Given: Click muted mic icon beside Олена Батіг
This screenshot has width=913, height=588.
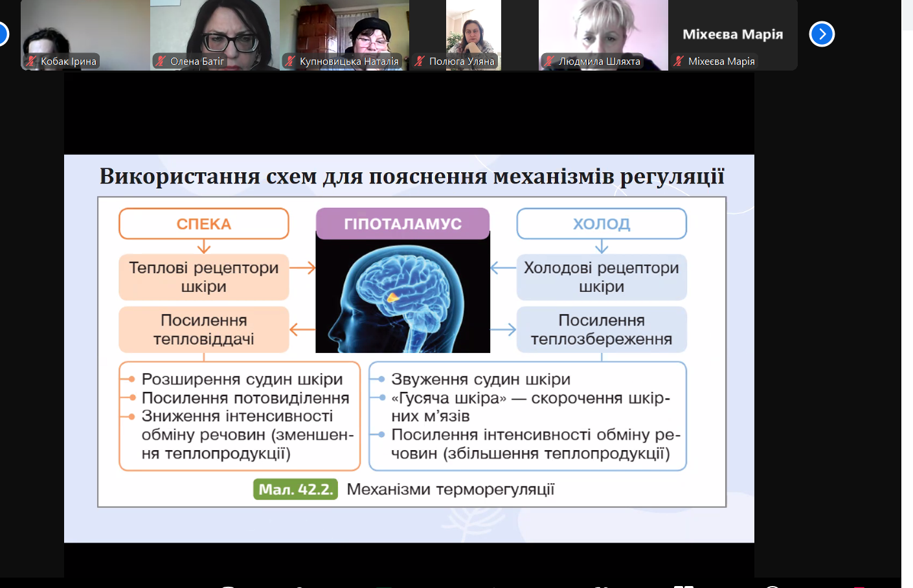Looking at the screenshot, I should click(x=161, y=62).
